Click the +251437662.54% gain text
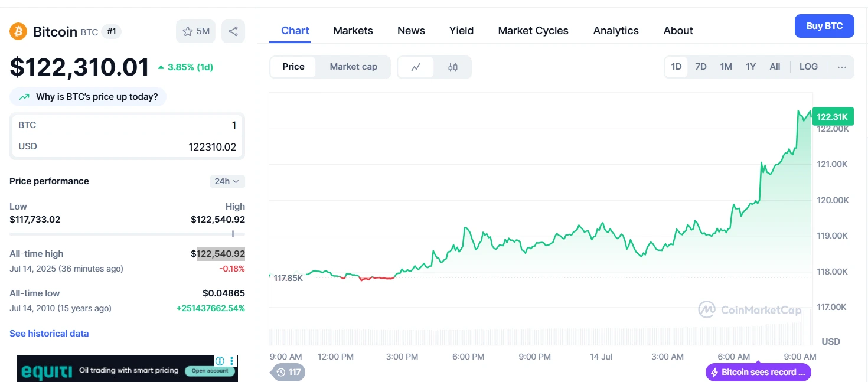The height and width of the screenshot is (382, 868). (x=211, y=308)
